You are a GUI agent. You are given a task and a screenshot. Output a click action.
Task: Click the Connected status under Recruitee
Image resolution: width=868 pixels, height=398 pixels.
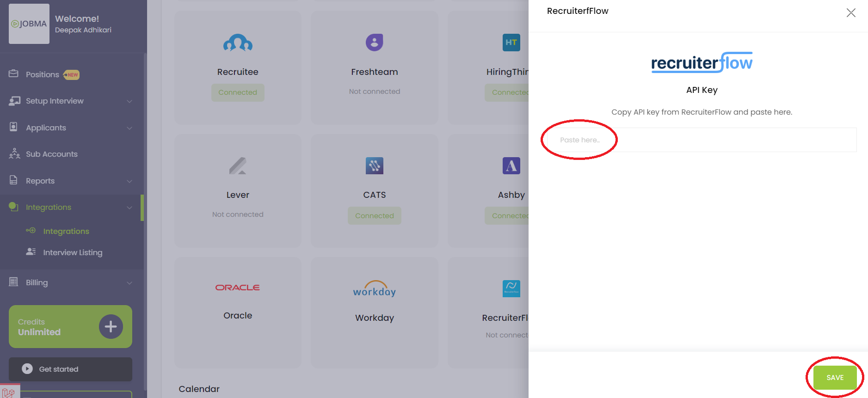tap(238, 92)
